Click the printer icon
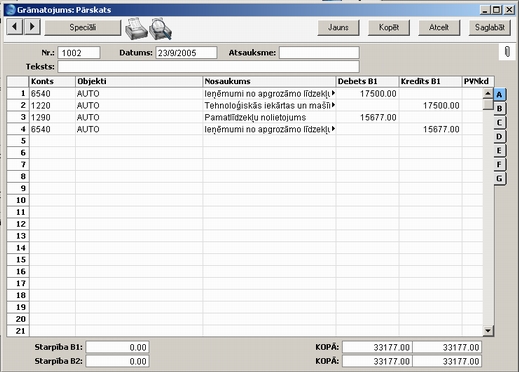 coord(136,29)
